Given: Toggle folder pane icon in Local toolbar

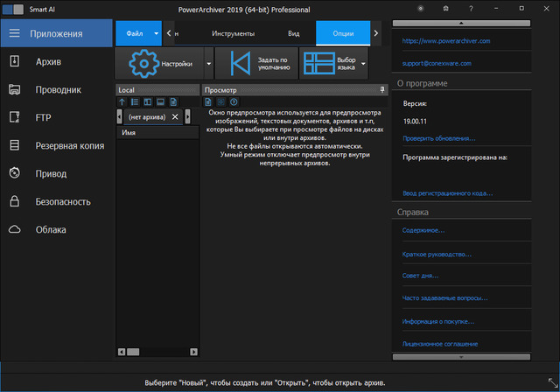Looking at the screenshot, I should tap(148, 102).
